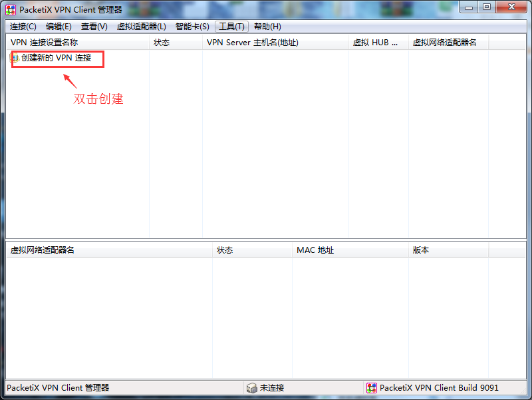Sort by 虚拟网络适配器名 column in VPN connection list
The image size is (532, 400).
pos(448,43)
